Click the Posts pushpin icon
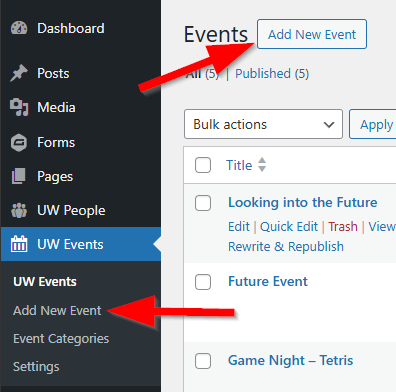Image resolution: width=396 pixels, height=392 pixels. tap(19, 73)
